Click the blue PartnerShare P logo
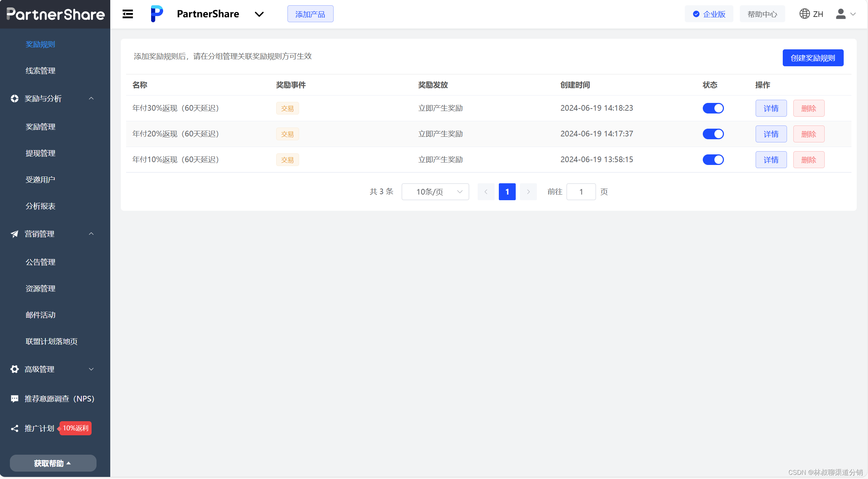The width and height of the screenshot is (868, 479). pos(157,14)
